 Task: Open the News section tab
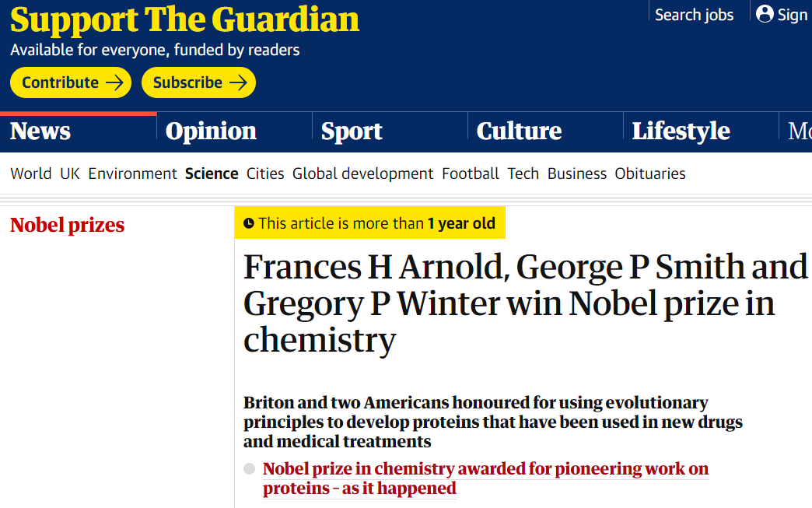click(x=40, y=131)
